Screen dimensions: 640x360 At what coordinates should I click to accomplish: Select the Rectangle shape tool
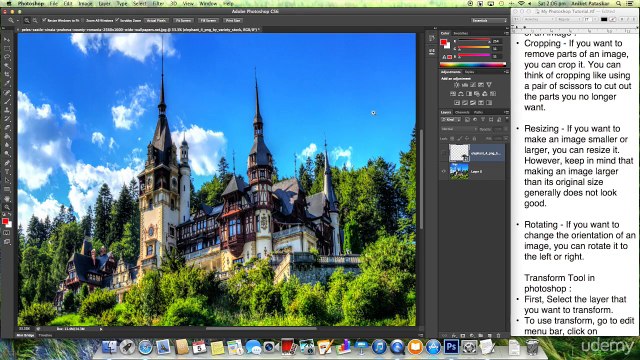pos(7,189)
